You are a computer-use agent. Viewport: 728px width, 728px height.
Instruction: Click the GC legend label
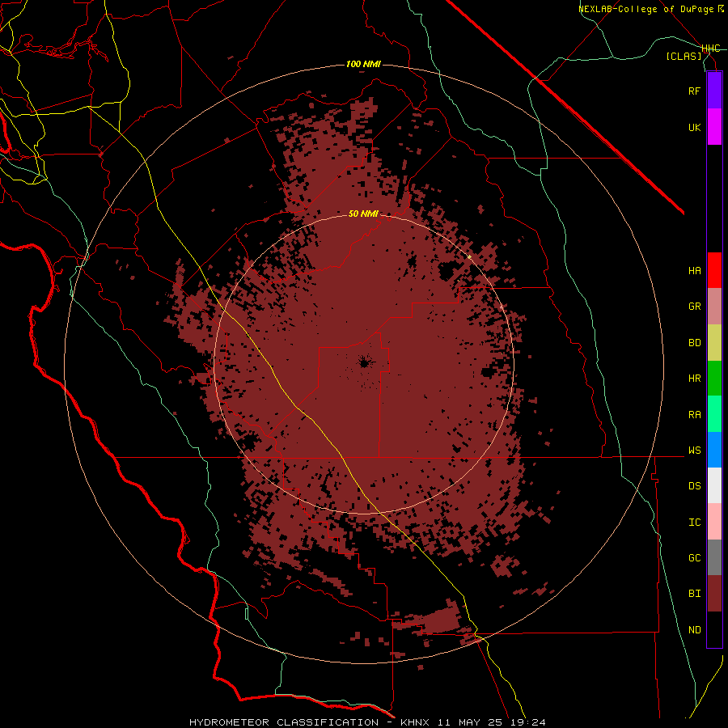(x=695, y=558)
